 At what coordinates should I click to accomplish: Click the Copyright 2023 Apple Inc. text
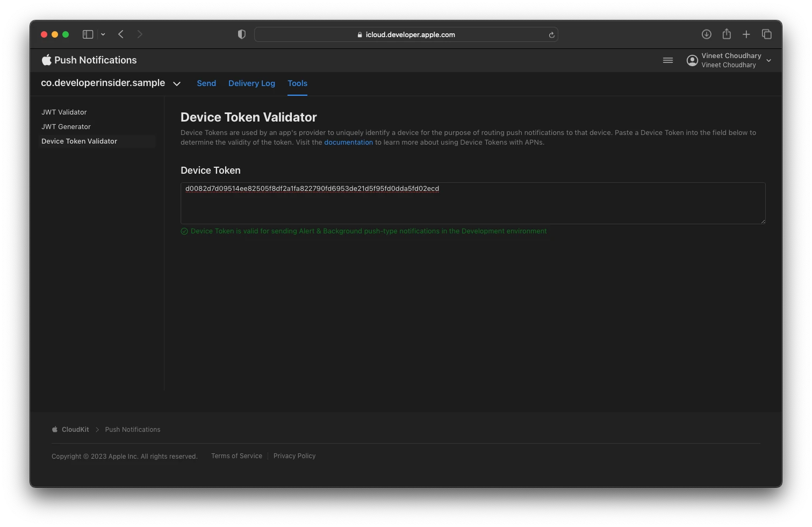125,457
